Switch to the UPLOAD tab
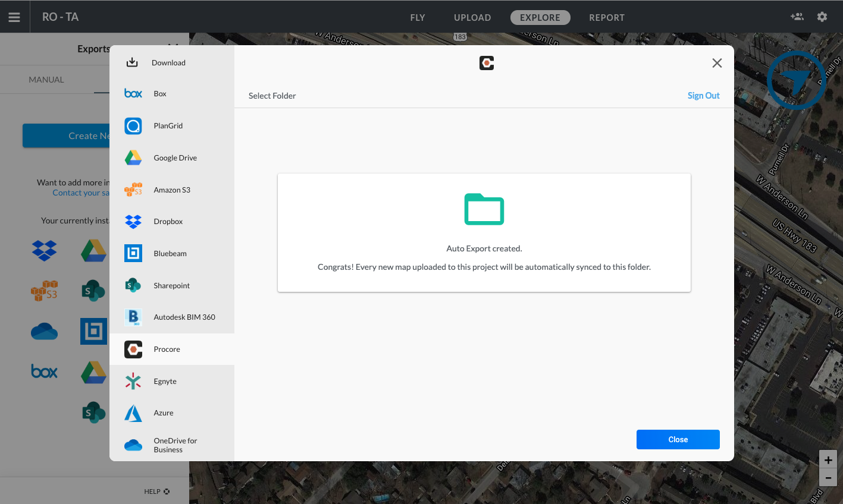 point(472,18)
